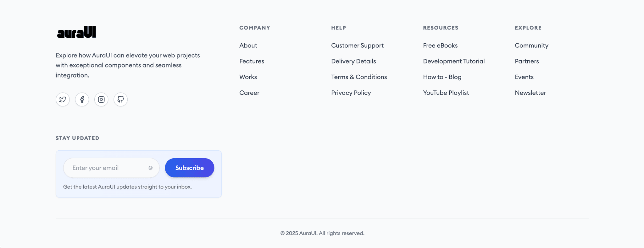Open the Instagram social icon

[101, 100]
